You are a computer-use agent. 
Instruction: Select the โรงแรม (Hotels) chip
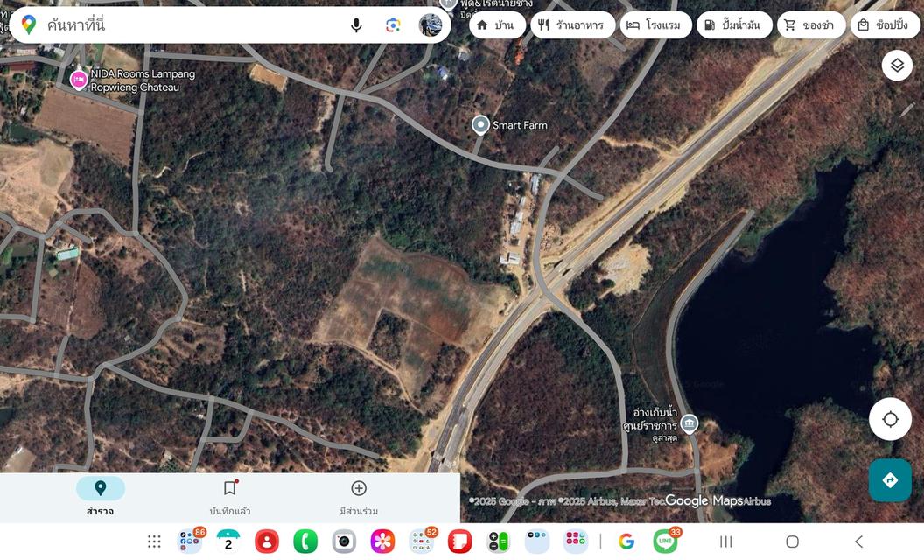[x=655, y=24]
